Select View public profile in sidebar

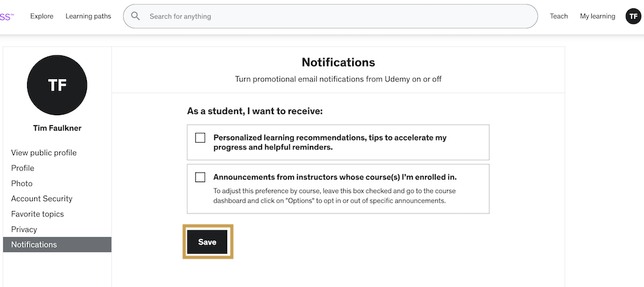click(x=44, y=153)
